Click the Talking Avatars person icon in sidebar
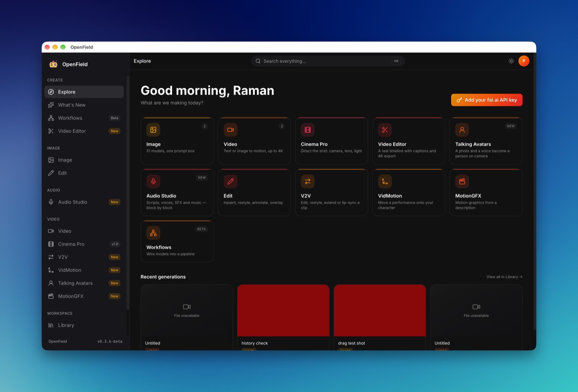Viewport: 578px width, 392px height. [x=51, y=283]
